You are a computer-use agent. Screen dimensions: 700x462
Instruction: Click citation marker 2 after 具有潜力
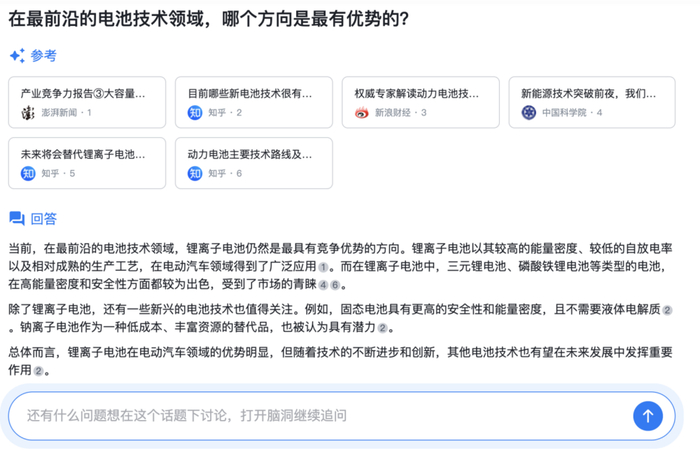[x=383, y=328]
